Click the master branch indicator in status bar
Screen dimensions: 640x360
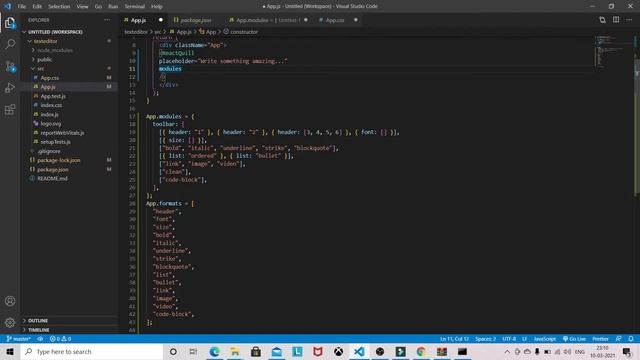(x=19, y=339)
